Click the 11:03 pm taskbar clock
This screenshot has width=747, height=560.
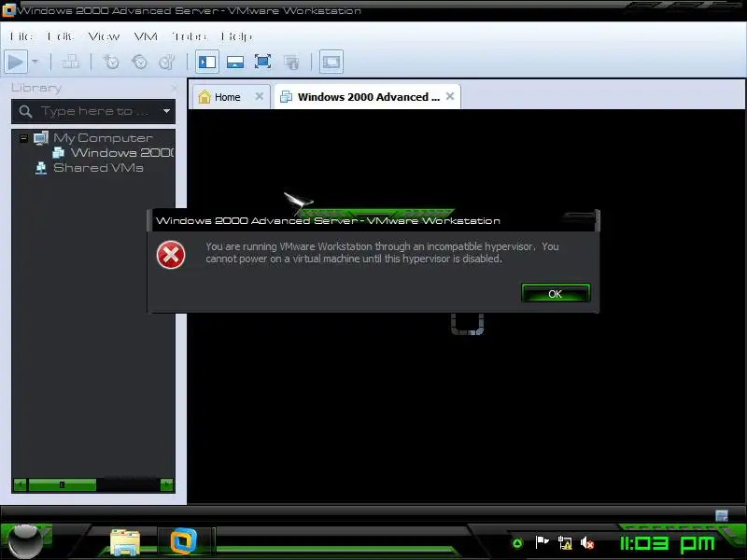tap(668, 543)
